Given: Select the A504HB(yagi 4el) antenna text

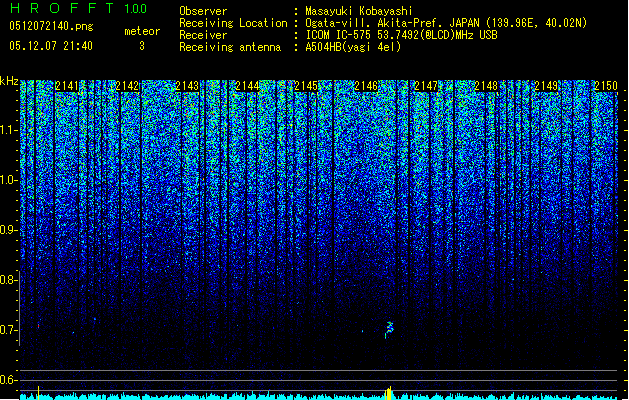Looking at the screenshot, I should (x=353, y=47).
